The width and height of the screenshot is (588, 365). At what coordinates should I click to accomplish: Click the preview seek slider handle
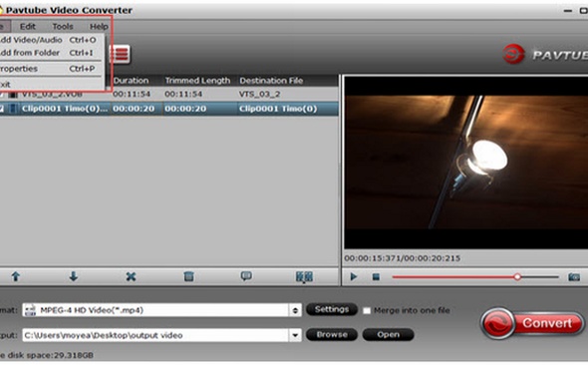(x=517, y=277)
